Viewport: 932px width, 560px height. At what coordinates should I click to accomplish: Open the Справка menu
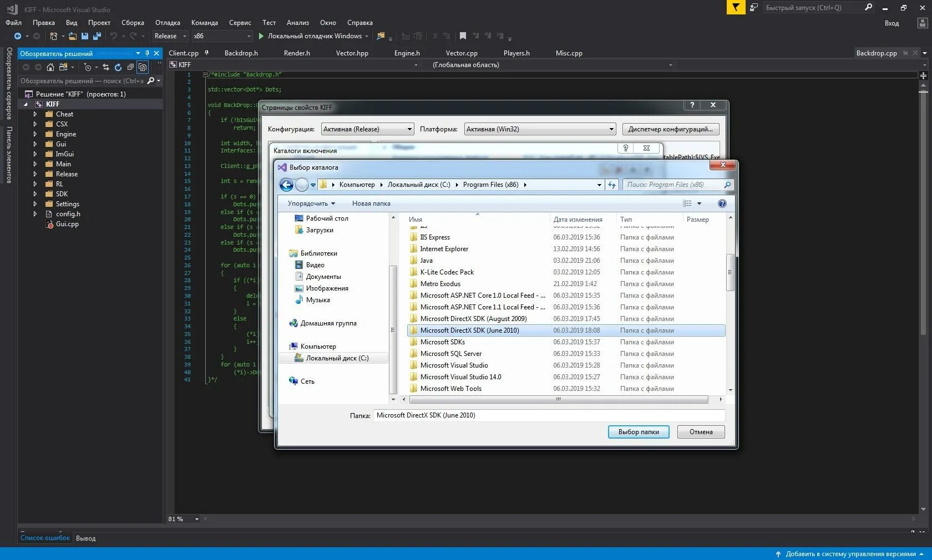click(x=360, y=23)
